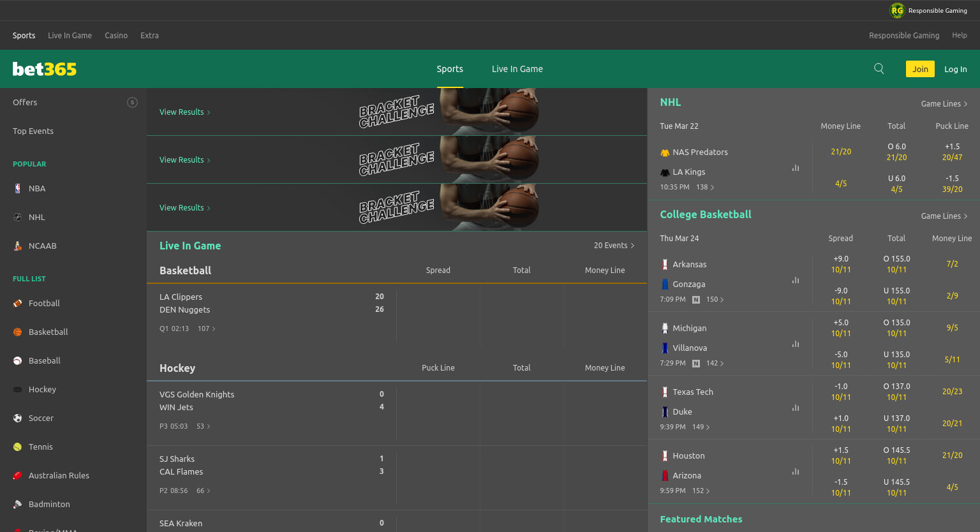Click the Basketball sport icon
Image resolution: width=980 pixels, height=532 pixels.
tap(17, 332)
